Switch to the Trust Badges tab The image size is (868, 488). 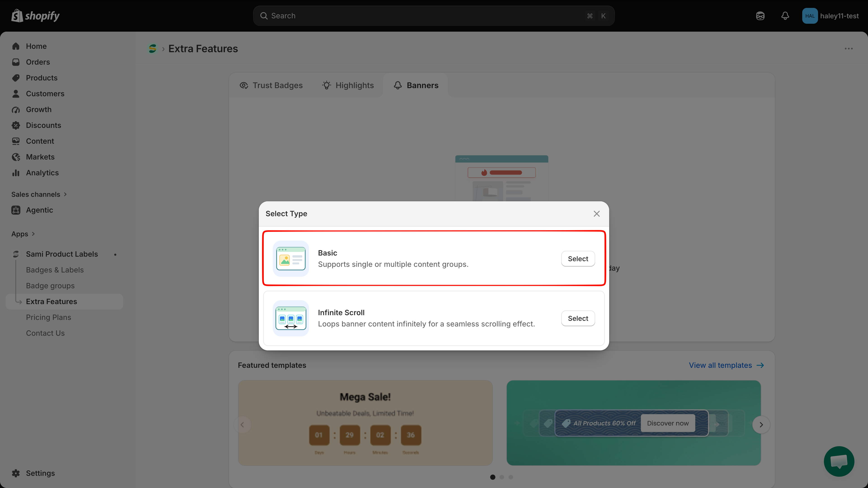click(x=271, y=86)
